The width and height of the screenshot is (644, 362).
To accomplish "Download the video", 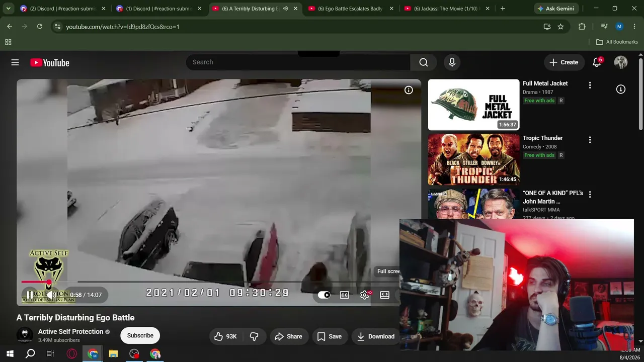I will click(x=376, y=336).
